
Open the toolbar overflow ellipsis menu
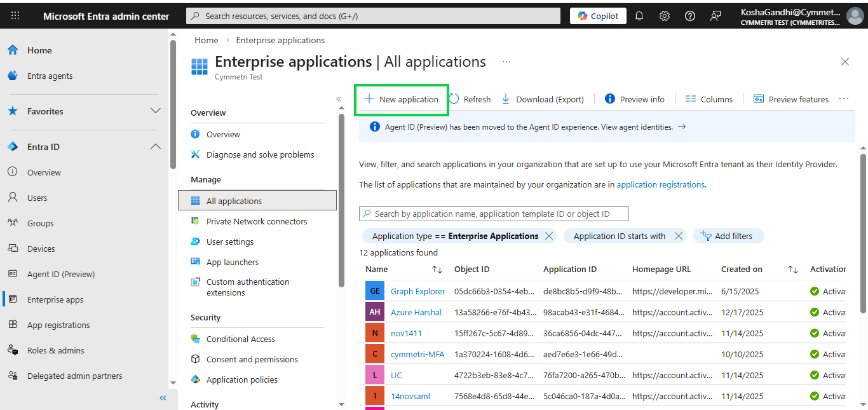[x=844, y=99]
